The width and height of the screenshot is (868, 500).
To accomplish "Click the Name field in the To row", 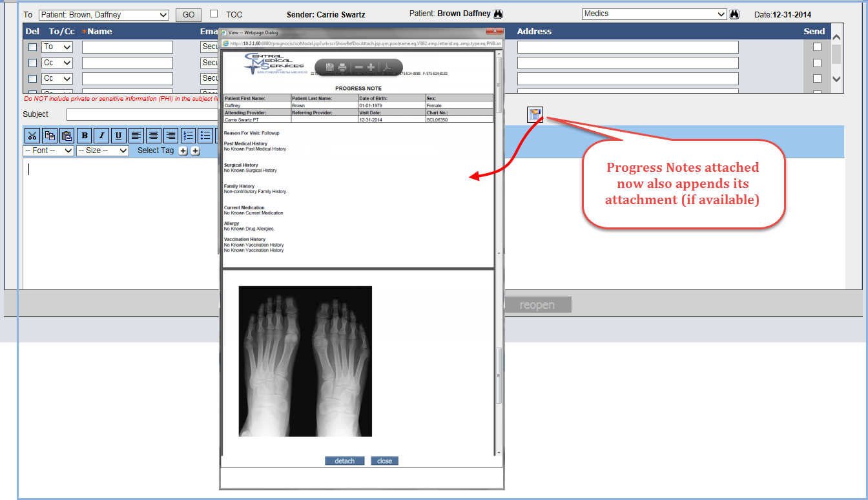I will tap(127, 47).
